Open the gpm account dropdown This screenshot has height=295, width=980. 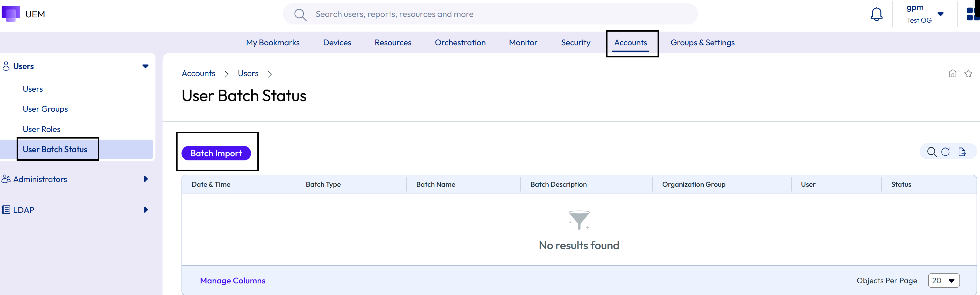pyautogui.click(x=940, y=14)
